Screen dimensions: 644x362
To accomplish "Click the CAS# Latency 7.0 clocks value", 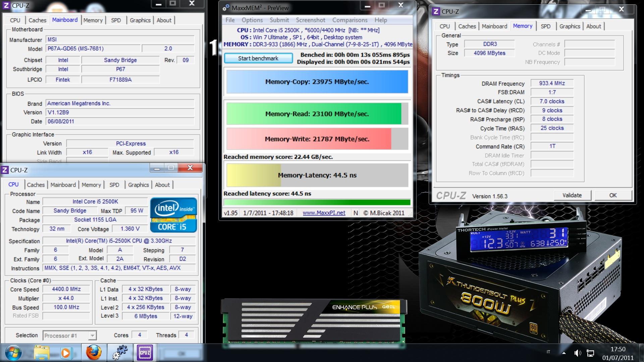I will coord(552,102).
